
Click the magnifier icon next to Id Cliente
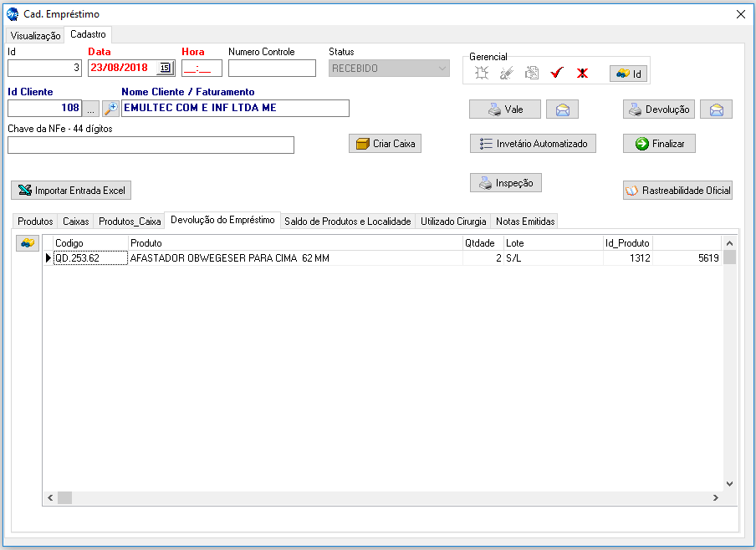tap(110, 108)
